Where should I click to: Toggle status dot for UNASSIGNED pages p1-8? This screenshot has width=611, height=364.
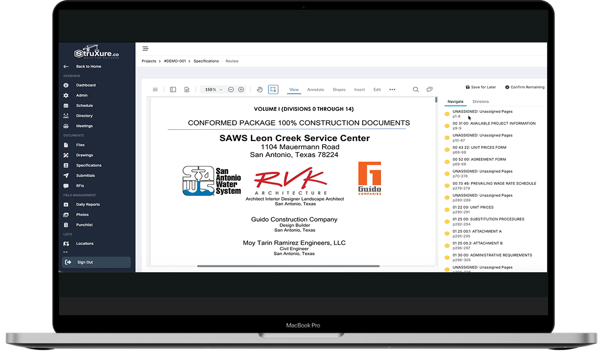click(447, 112)
